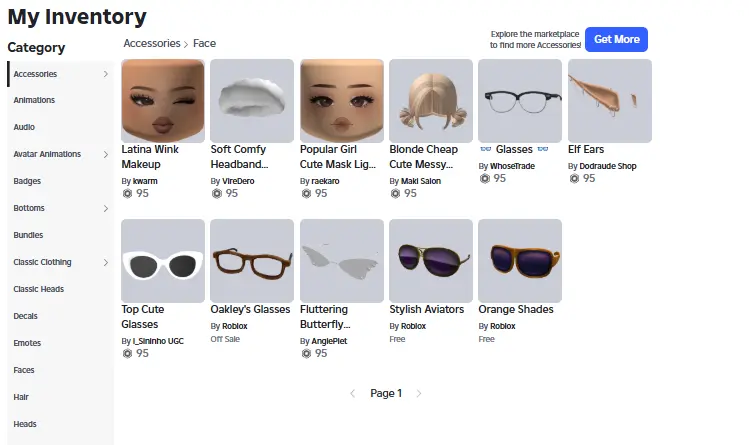
Task: Click the Accessories breadcrumb link
Action: tap(152, 43)
